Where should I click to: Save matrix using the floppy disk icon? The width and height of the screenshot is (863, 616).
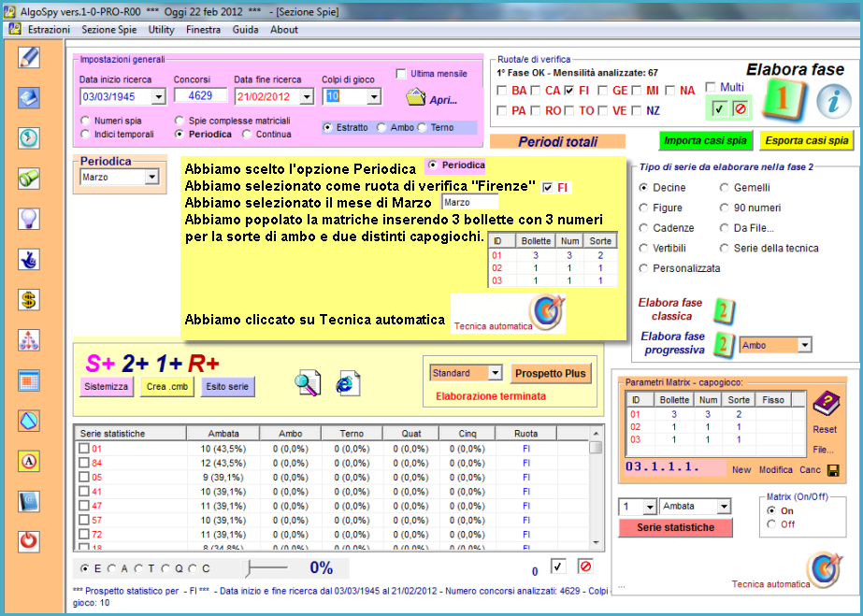pyautogui.click(x=833, y=470)
